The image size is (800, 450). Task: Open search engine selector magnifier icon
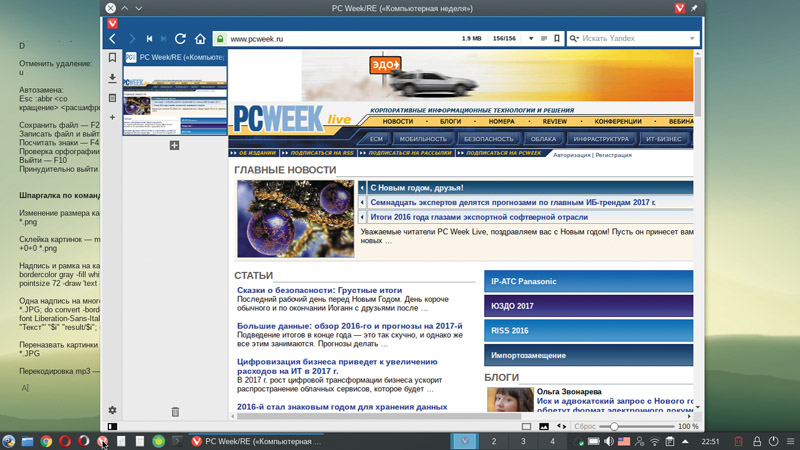574,39
